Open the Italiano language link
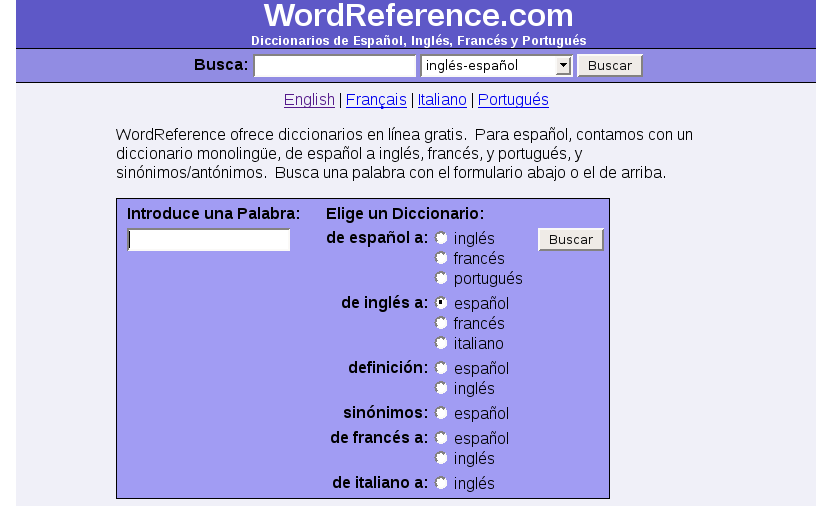828x506 pixels. coord(442,100)
